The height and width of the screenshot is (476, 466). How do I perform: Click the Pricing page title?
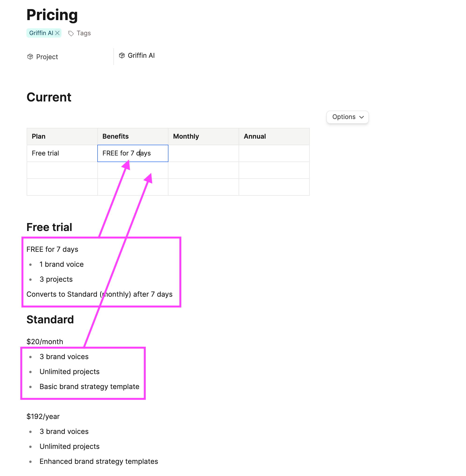[52, 15]
